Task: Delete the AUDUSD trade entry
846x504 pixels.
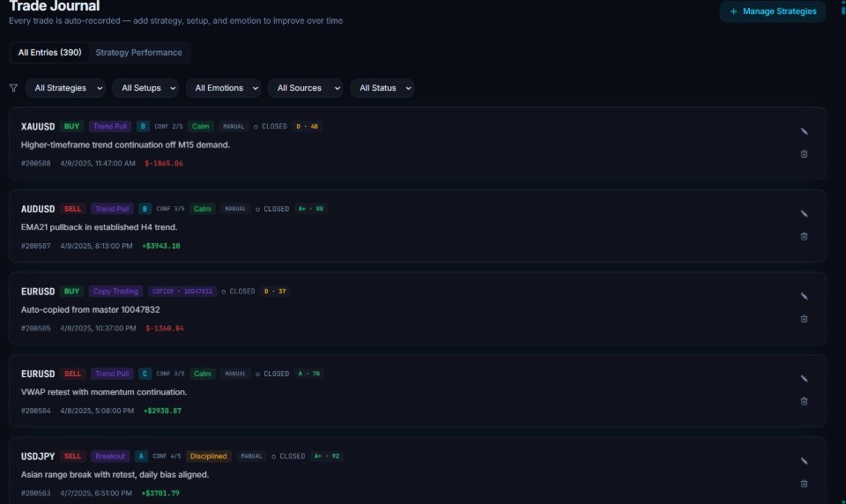Action: tap(804, 237)
